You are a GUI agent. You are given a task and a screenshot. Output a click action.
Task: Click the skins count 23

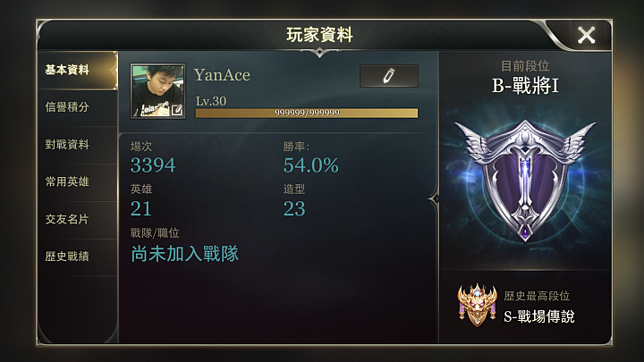tap(294, 208)
